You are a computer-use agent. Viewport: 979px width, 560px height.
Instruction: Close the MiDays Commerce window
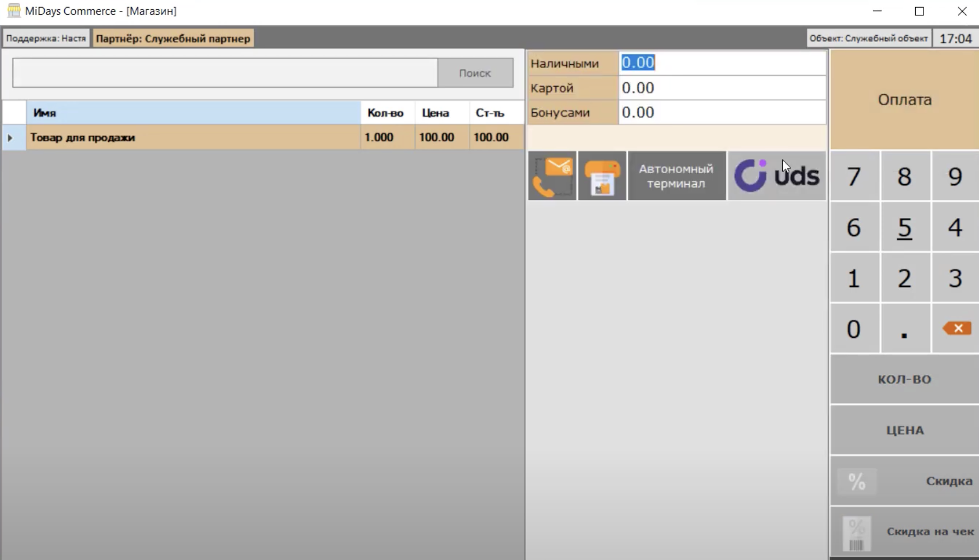962,11
